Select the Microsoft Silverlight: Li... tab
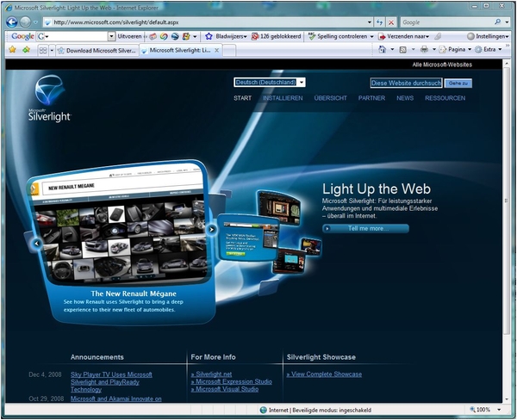This screenshot has width=517, height=420. point(177,50)
